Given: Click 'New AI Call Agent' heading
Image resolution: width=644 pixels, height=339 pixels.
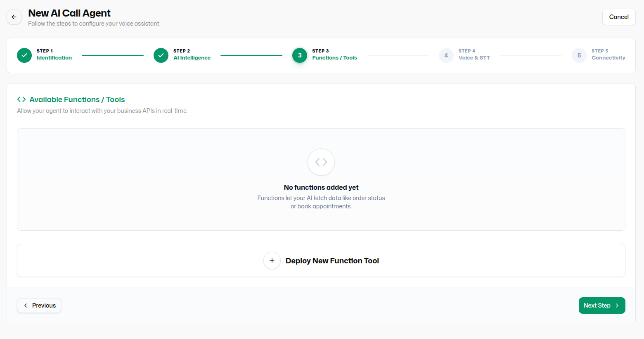Looking at the screenshot, I should click(69, 13).
